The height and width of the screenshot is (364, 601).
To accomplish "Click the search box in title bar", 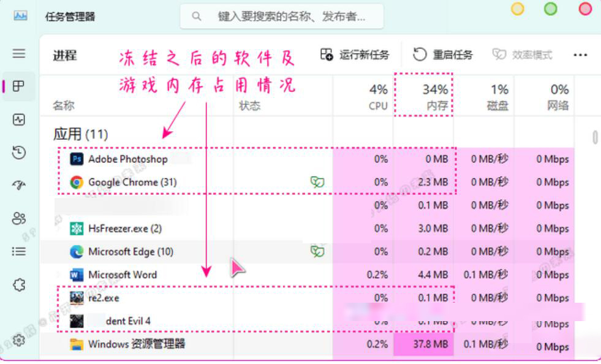I will tap(282, 17).
